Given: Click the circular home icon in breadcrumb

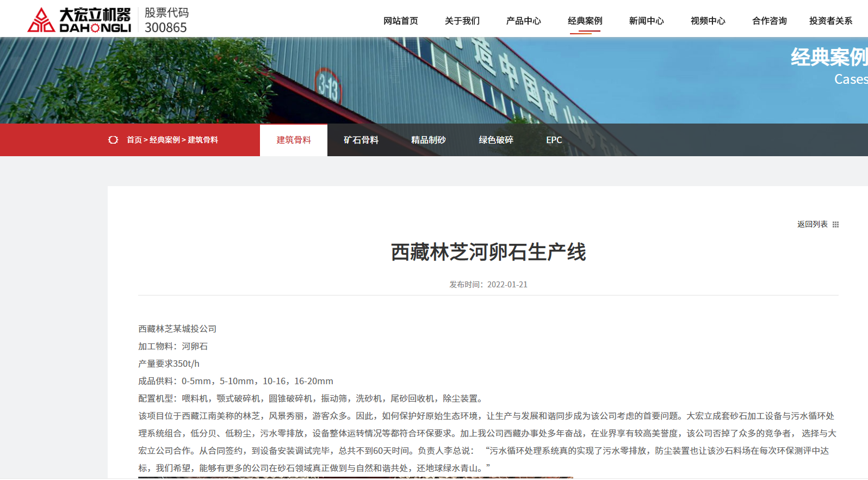Looking at the screenshot, I should [113, 140].
